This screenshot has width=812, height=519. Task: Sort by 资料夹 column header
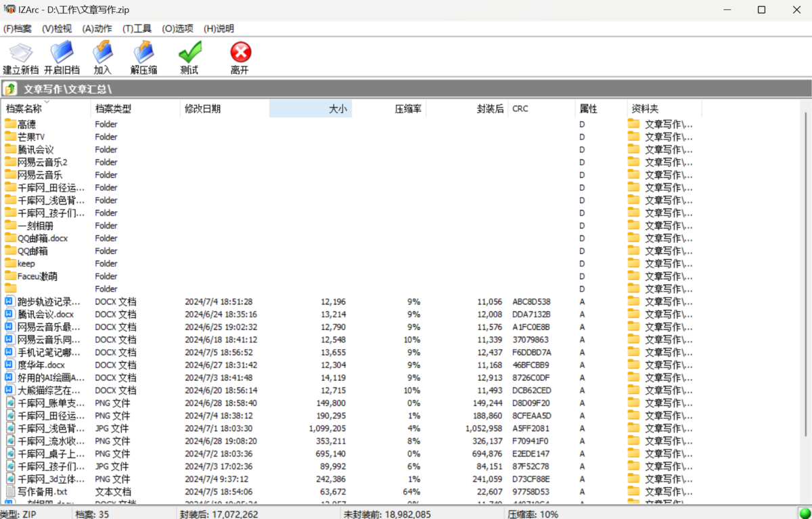coord(664,108)
